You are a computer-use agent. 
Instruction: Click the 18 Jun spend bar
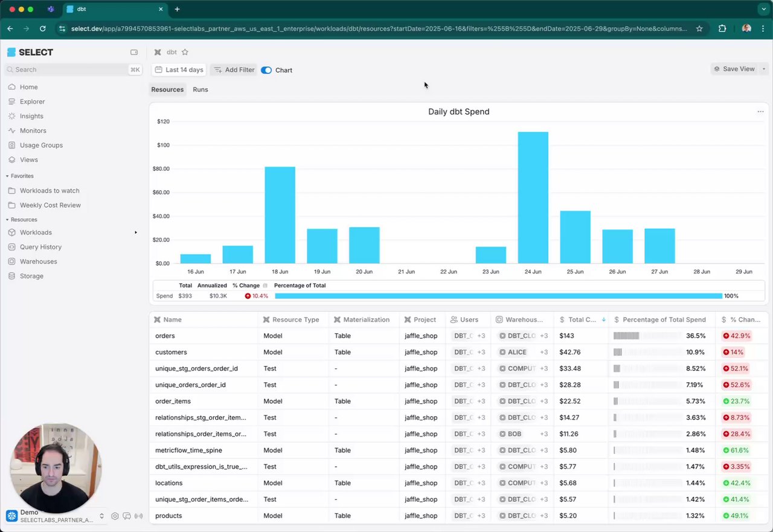tap(280, 215)
